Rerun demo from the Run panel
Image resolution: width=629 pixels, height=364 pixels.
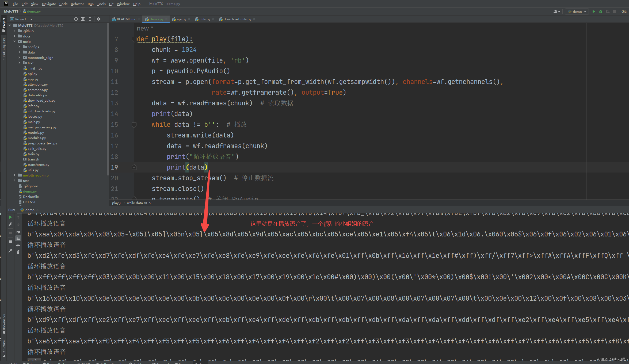pos(10,217)
